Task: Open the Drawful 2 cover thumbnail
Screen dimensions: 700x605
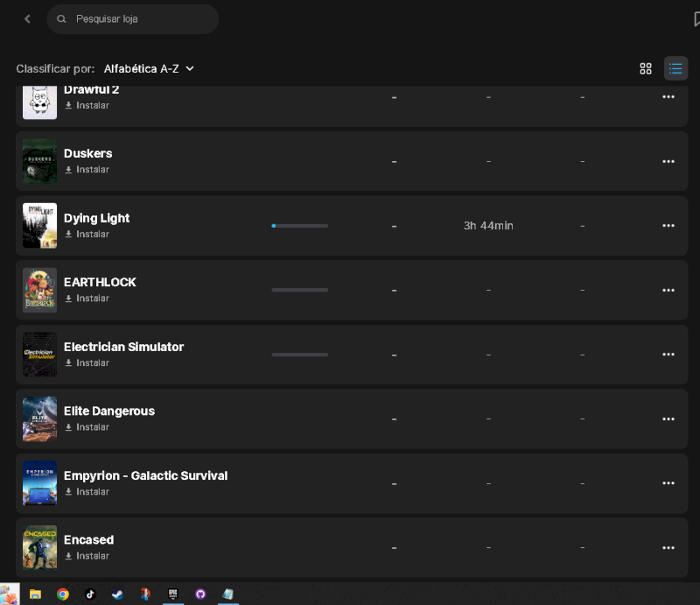Action: [39, 102]
